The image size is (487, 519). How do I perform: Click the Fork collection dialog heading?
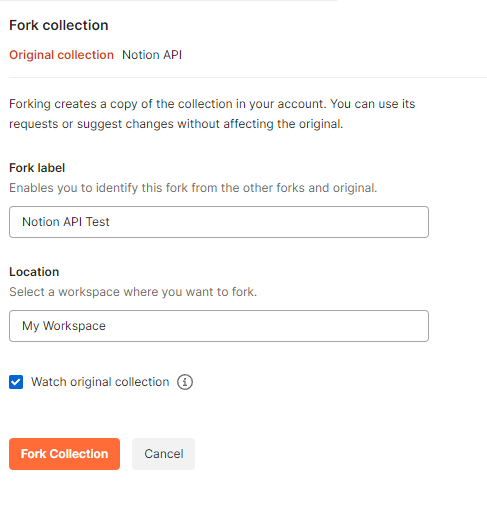pyautogui.click(x=59, y=25)
